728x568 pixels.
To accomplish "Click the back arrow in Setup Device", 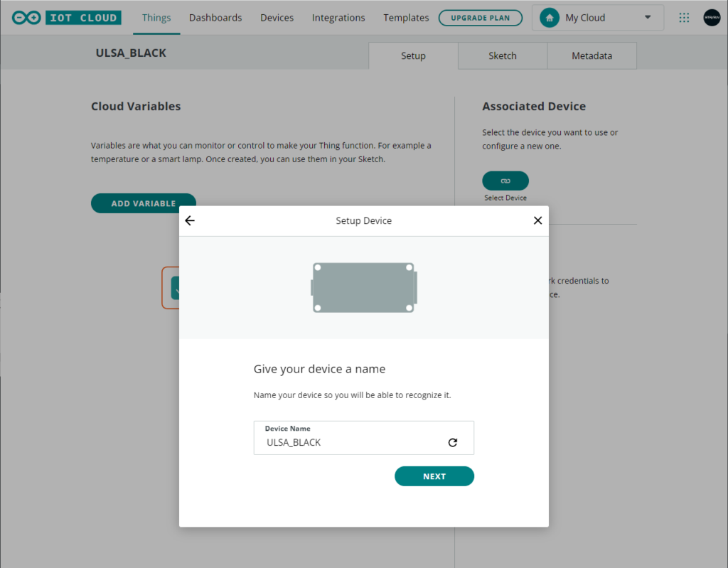I will click(190, 220).
